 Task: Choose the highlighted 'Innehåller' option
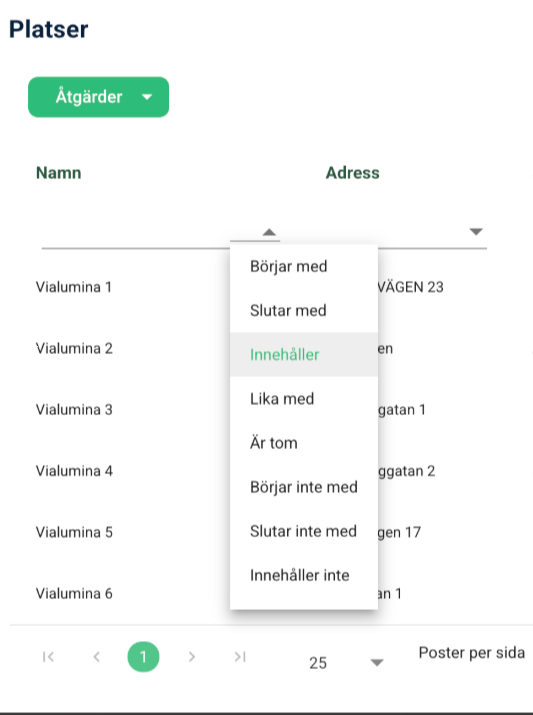(304, 355)
